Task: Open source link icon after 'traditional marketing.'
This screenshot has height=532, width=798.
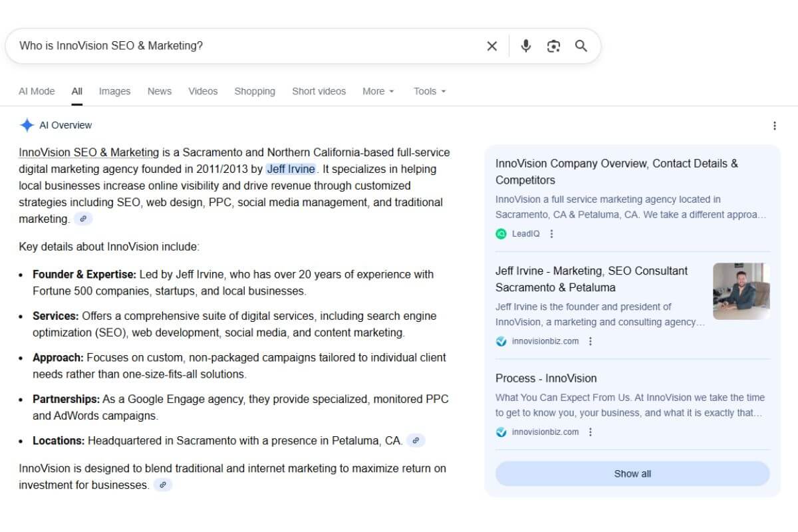Action: click(83, 219)
